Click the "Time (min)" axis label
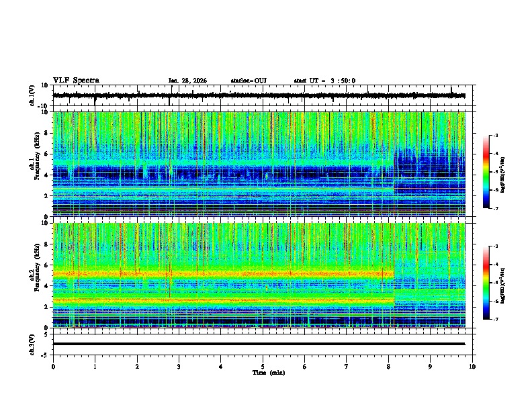The image size is (532, 411). 269,373
